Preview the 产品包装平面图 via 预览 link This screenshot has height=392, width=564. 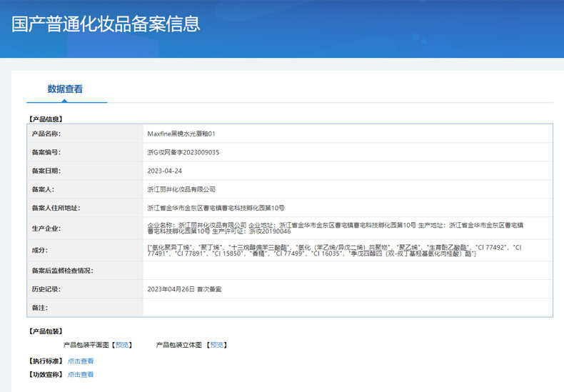point(122,345)
